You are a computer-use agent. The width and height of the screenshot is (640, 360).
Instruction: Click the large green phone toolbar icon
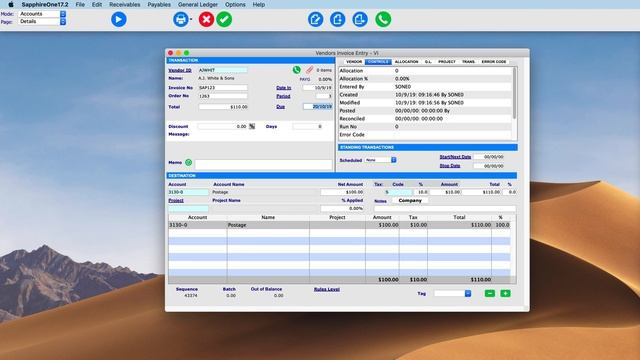[x=383, y=19]
